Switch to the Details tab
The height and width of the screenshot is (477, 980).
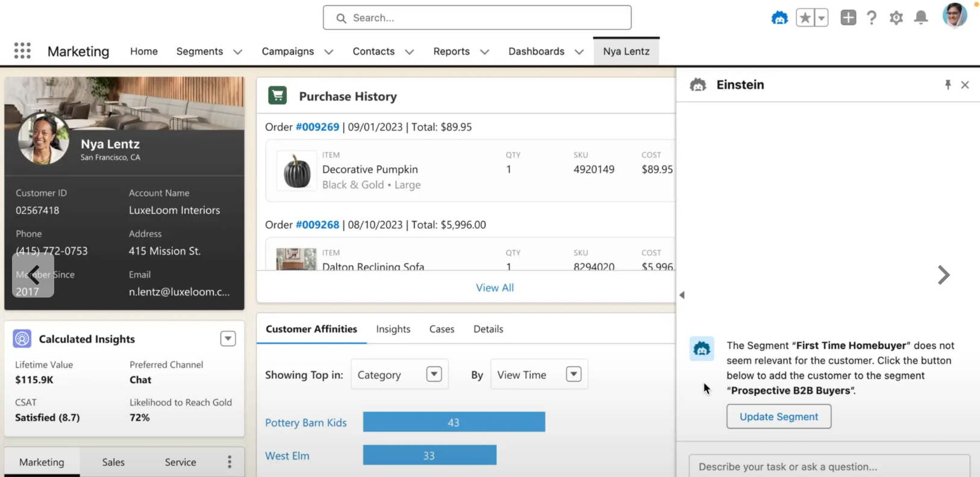click(x=488, y=329)
